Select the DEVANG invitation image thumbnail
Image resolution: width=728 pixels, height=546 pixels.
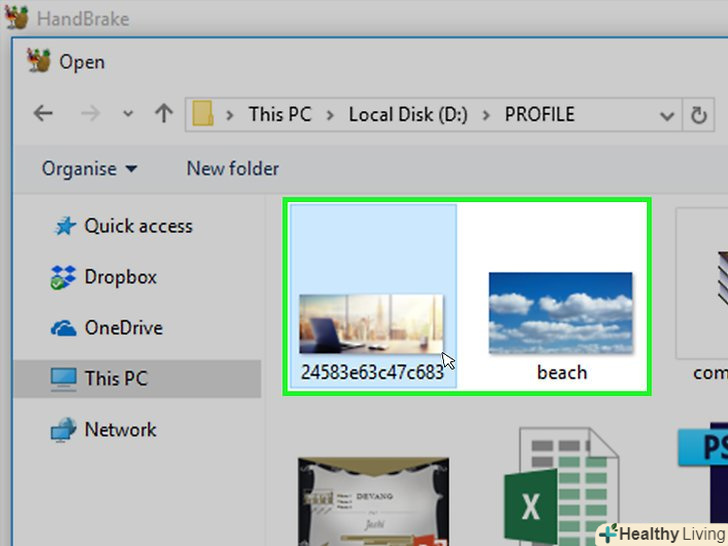373,501
